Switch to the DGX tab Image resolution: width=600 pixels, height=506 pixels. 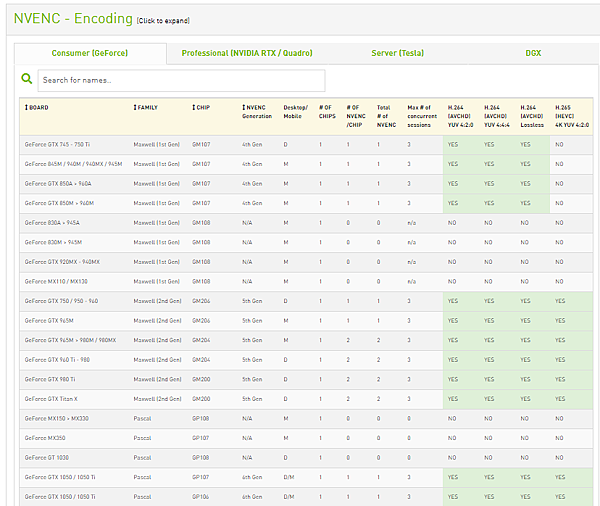(x=533, y=53)
